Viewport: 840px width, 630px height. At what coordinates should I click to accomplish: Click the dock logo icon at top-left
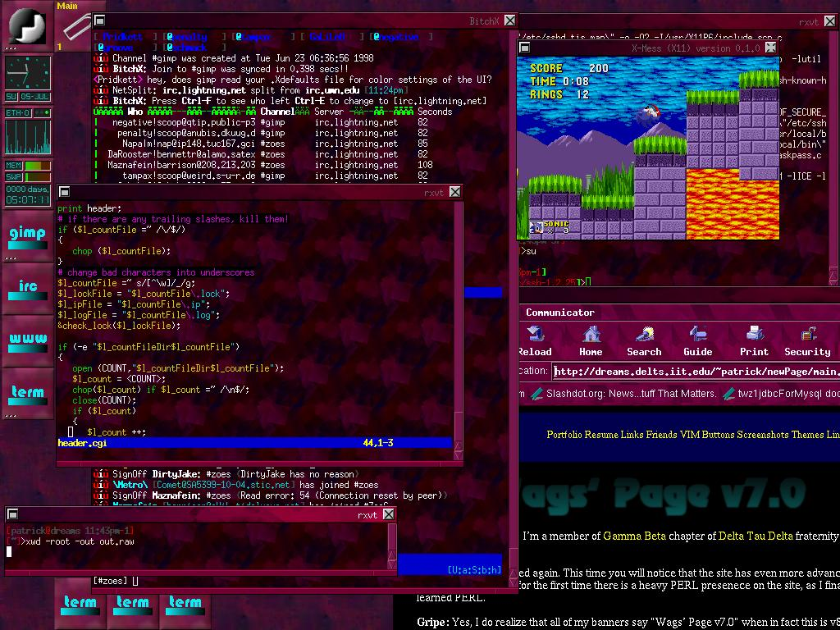pyautogui.click(x=27, y=25)
